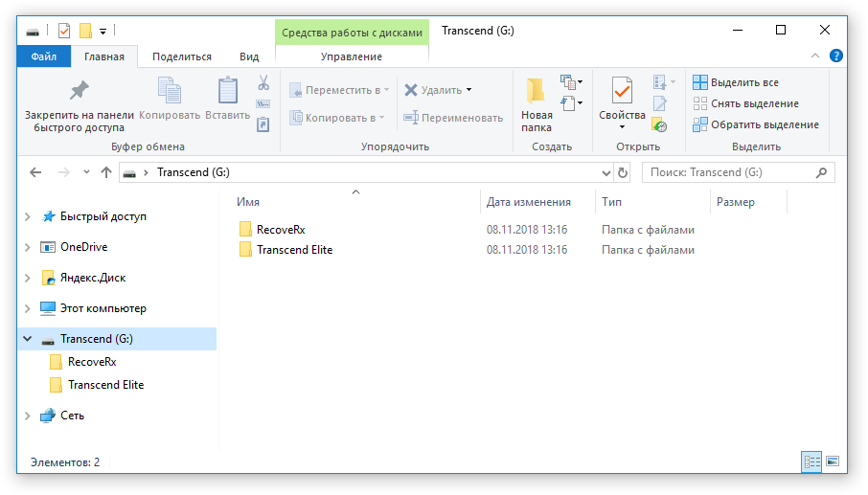Click the Copy path icon

click(263, 104)
